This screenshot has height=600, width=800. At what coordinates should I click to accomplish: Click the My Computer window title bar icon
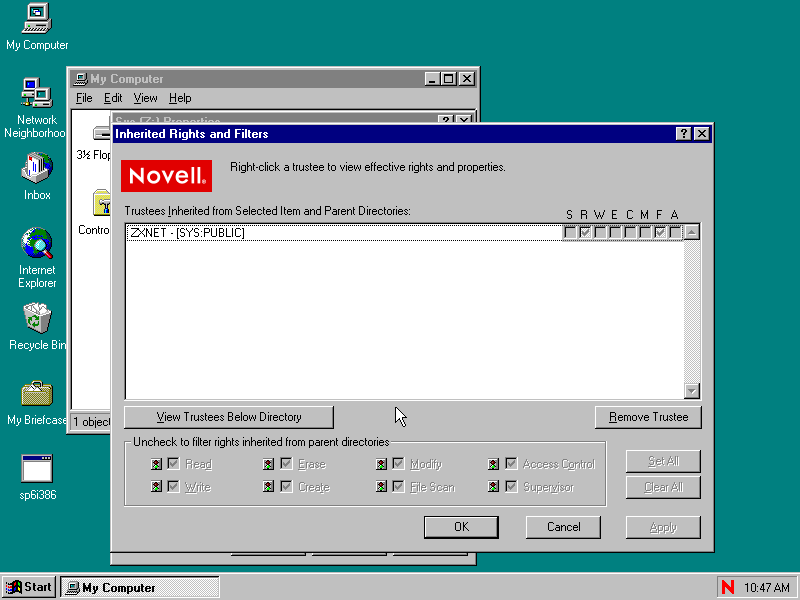81,79
